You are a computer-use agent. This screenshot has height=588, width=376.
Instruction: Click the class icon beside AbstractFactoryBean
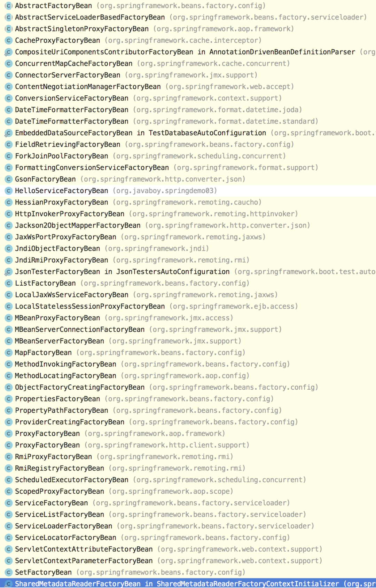pyautogui.click(x=8, y=6)
